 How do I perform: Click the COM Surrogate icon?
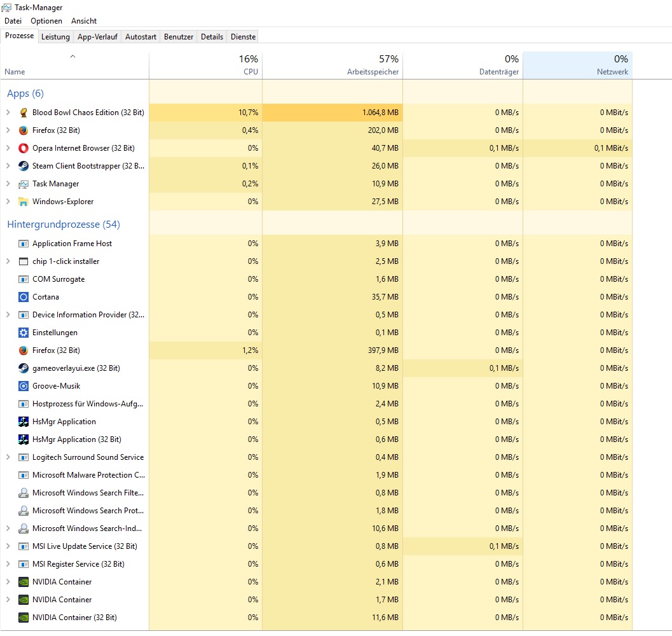pos(24,279)
